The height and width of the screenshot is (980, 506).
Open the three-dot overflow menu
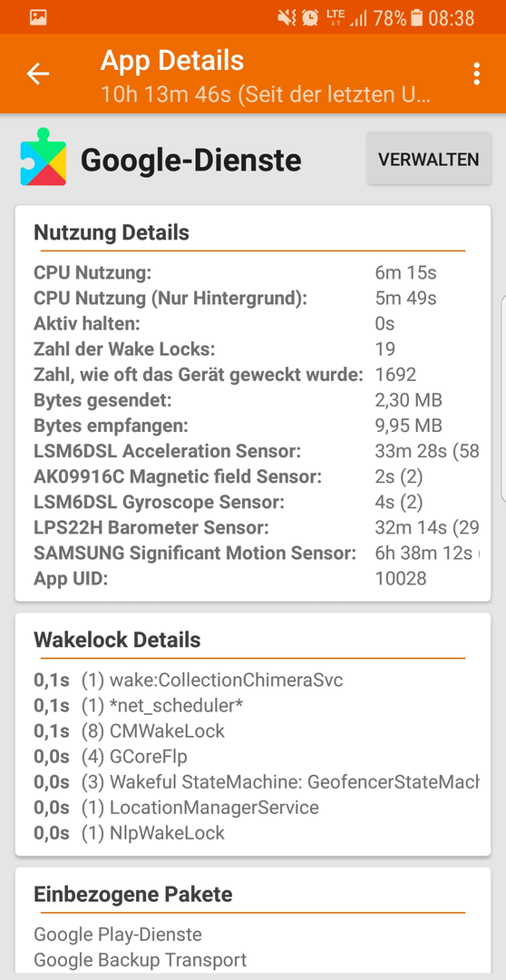pos(477,73)
